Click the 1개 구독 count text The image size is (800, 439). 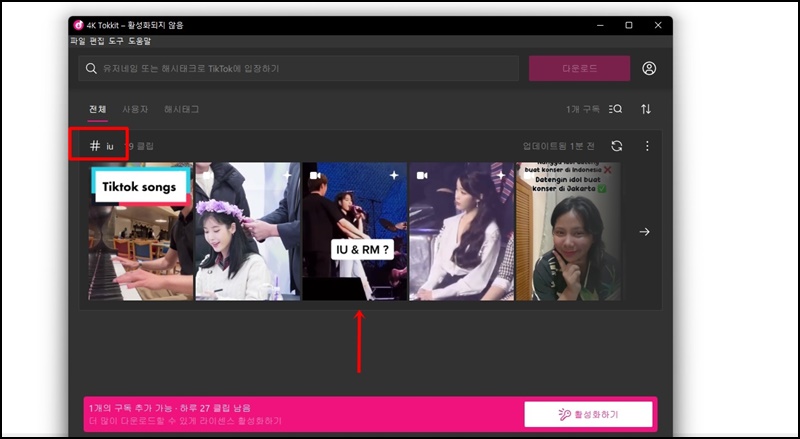tap(583, 109)
